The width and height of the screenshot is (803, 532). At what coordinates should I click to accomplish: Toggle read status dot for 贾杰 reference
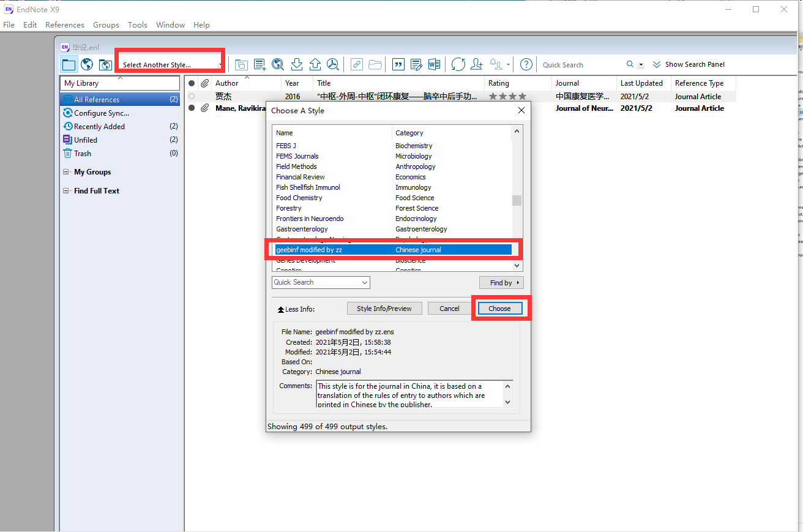tap(192, 97)
